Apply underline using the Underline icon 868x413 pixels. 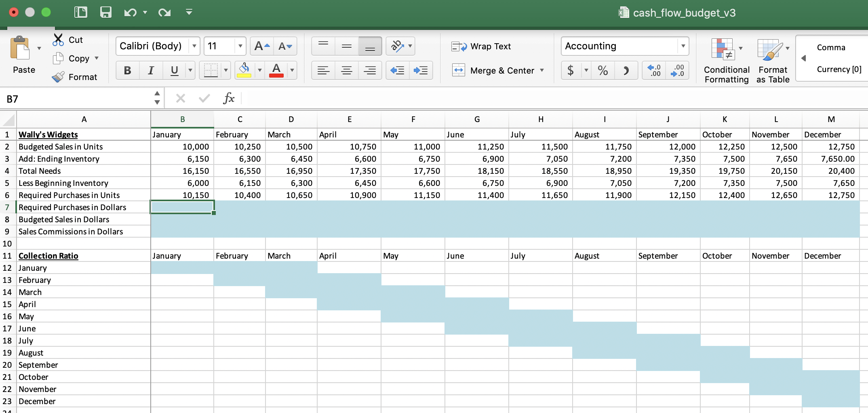[x=174, y=70]
